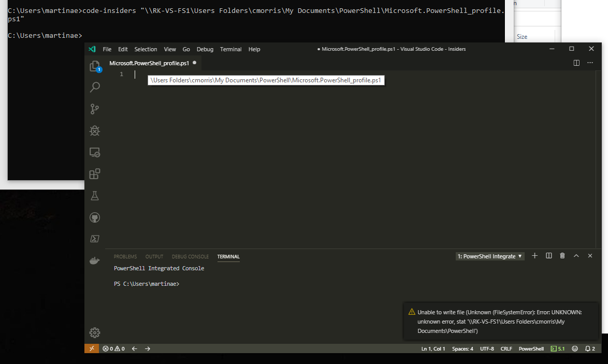This screenshot has width=608, height=364.
Task: Click CRLF to change line endings
Action: coord(506,348)
